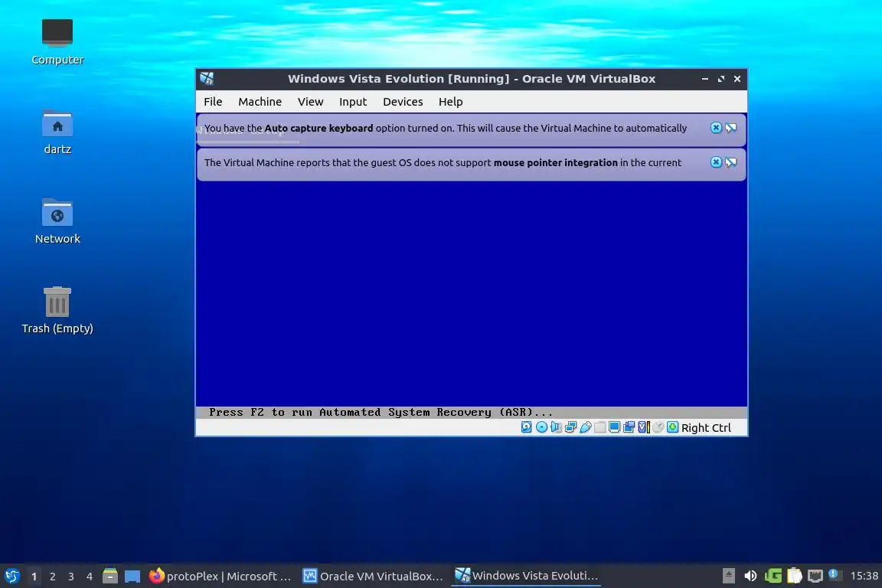Switch to workspace 4
The width and height of the screenshot is (882, 588).
coord(89,577)
